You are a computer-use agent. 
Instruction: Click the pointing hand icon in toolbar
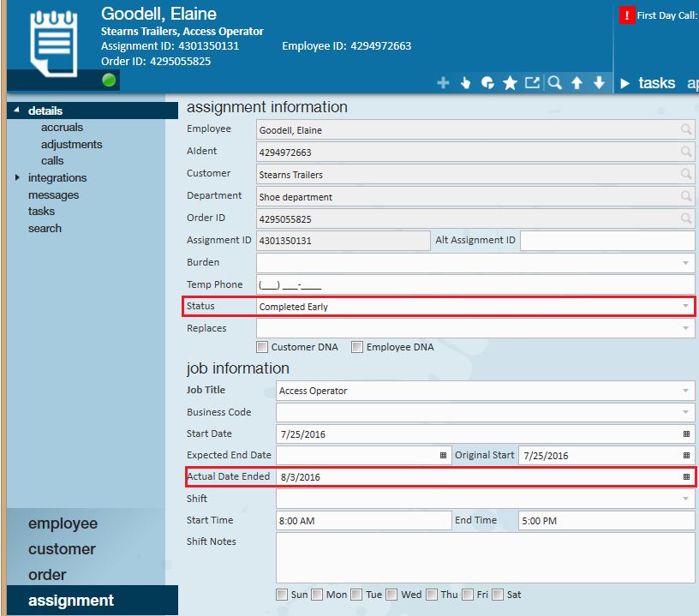465,83
